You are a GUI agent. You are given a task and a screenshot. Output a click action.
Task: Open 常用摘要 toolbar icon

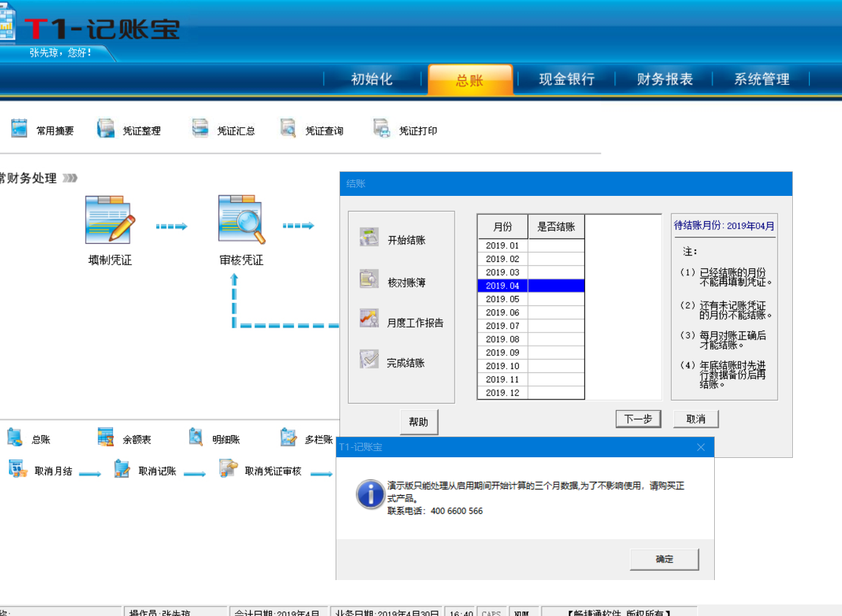(19, 128)
